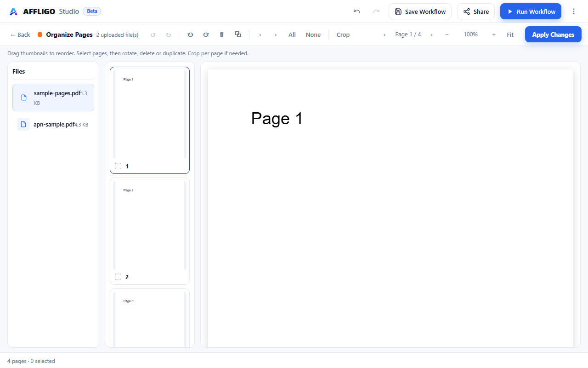Viewport: 588px width, 368px height.
Task: Select all pages with All
Action: [292, 34]
